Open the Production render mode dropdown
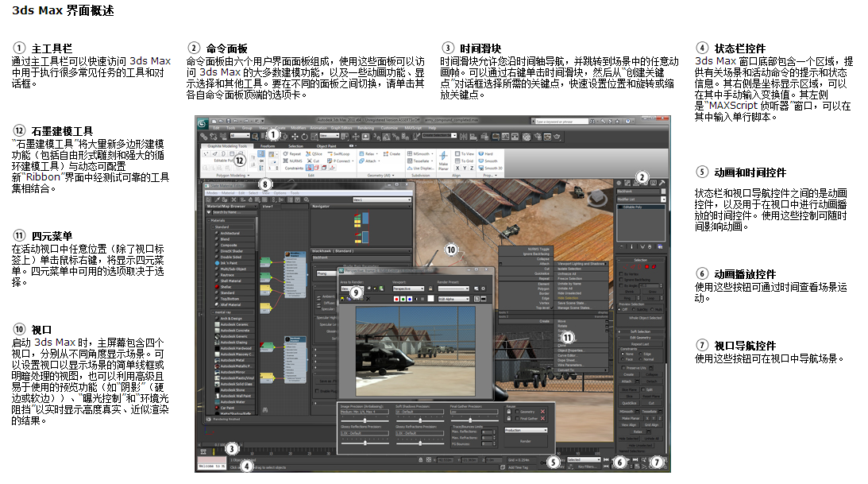The height and width of the screenshot is (484, 868). pyautogui.click(x=526, y=430)
